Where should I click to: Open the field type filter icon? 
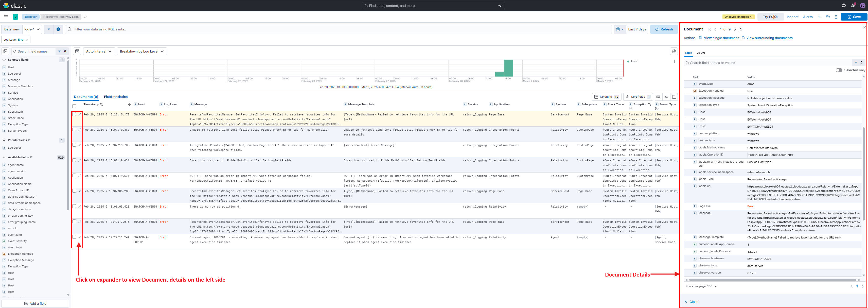(59, 51)
